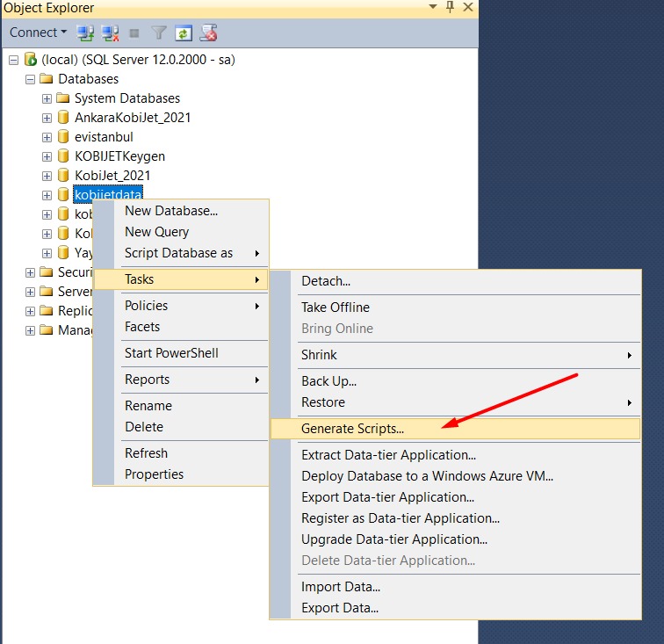The image size is (664, 644).
Task: Click the Refresh icon in Object Explorer toolbar
Action: pos(184,33)
